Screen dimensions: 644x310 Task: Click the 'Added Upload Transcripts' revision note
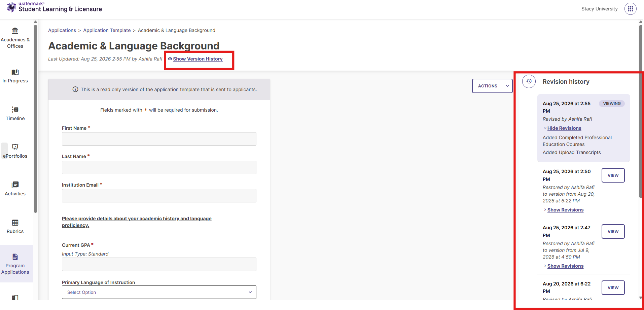[572, 152]
